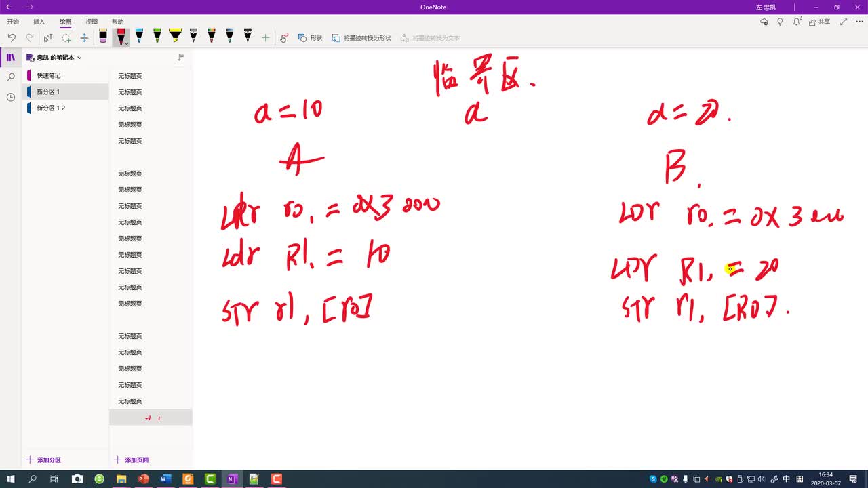The height and width of the screenshot is (488, 868).
Task: Open the lightbulb tips icon
Action: 780,22
